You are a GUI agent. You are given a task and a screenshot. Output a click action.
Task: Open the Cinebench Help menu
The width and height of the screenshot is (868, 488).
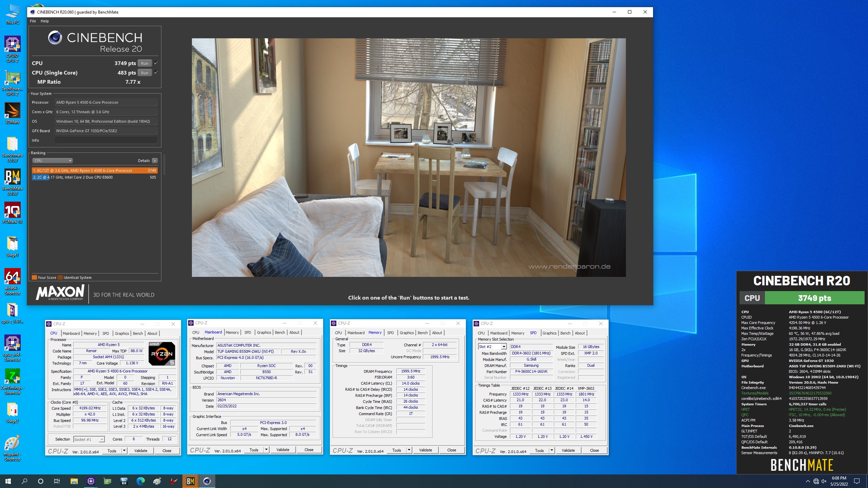point(45,21)
